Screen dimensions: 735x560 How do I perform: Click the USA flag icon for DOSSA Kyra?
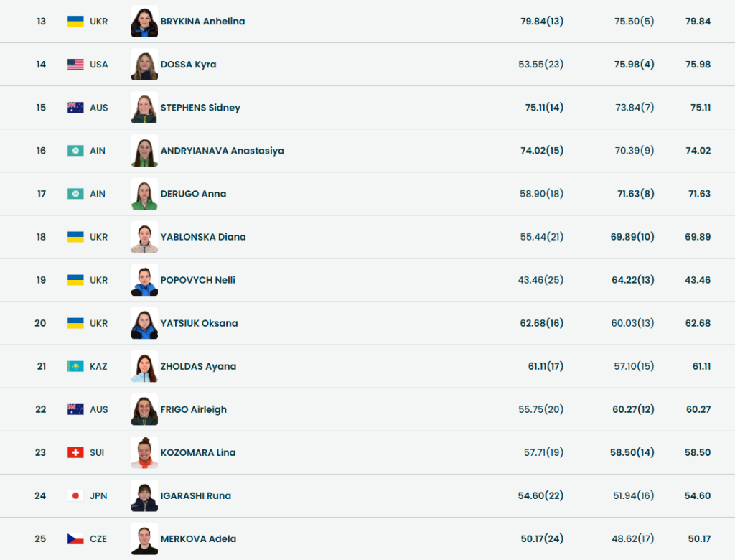coord(75,65)
